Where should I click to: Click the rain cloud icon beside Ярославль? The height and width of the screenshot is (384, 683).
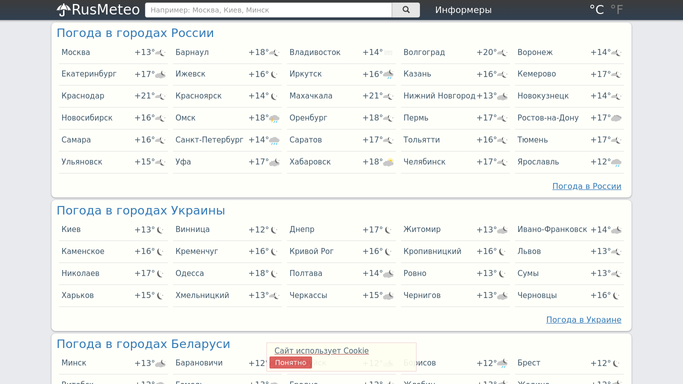click(x=616, y=162)
